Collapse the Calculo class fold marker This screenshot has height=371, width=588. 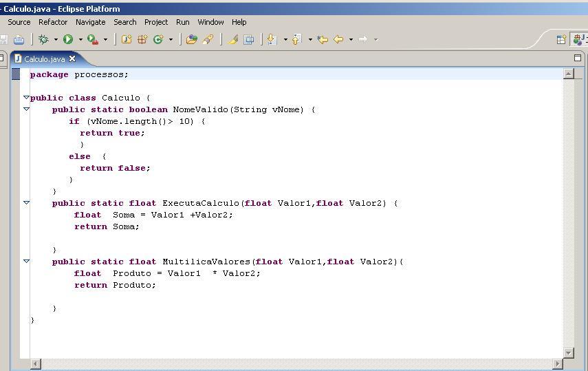[x=26, y=97]
